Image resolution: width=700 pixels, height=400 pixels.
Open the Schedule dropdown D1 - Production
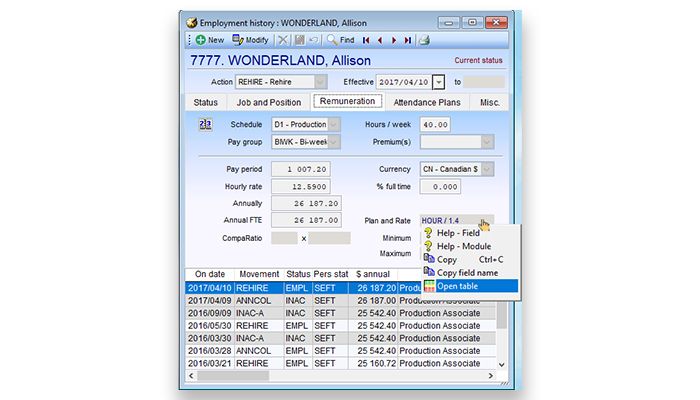coord(333,125)
